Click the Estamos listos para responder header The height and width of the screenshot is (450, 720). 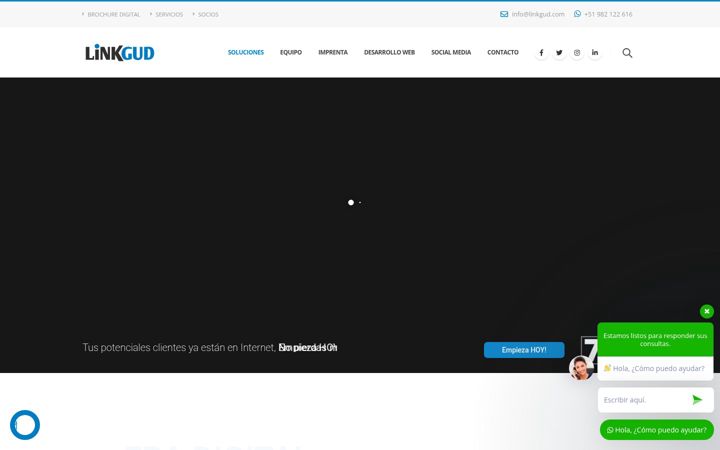pyautogui.click(x=655, y=339)
